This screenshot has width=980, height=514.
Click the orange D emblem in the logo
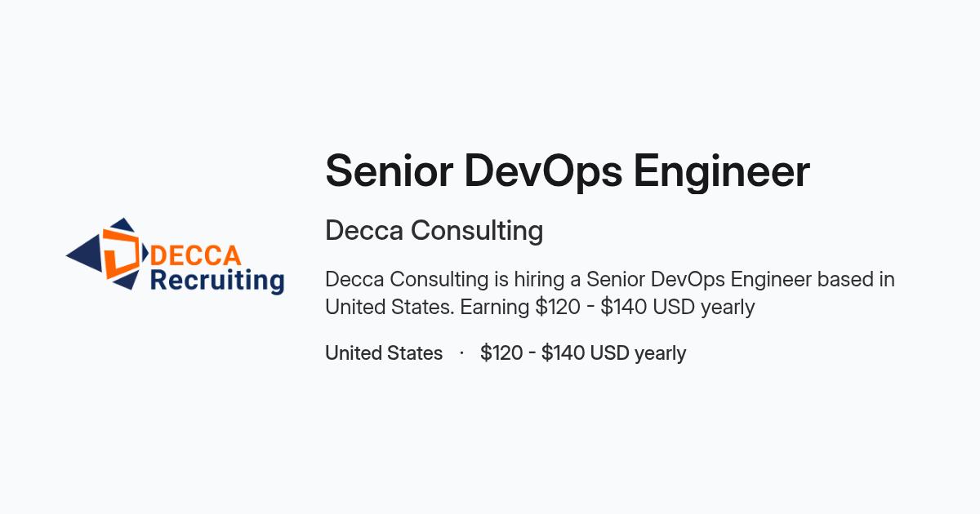122,254
